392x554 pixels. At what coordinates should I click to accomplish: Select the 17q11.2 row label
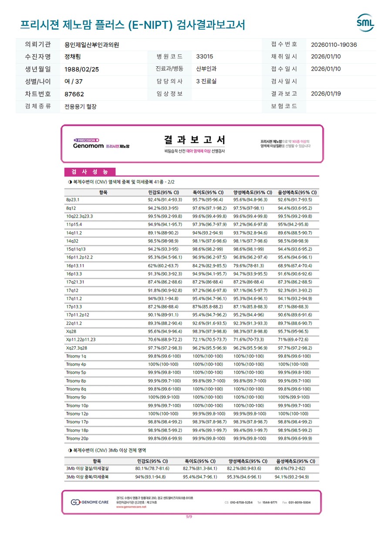click(74, 299)
